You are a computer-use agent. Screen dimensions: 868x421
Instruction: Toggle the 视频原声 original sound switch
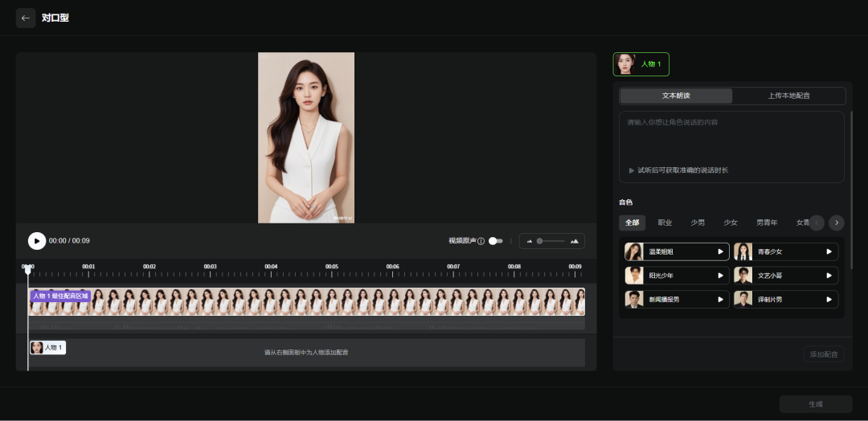(x=496, y=241)
